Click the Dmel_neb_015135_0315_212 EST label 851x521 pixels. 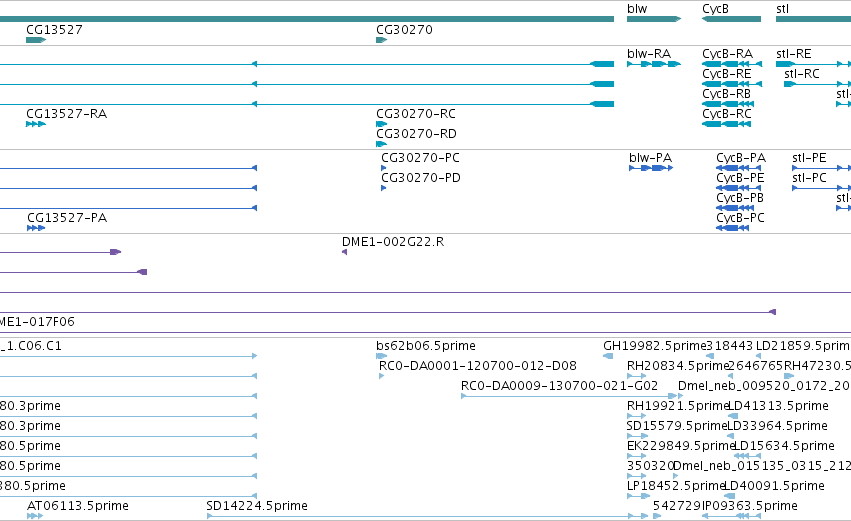click(762, 466)
